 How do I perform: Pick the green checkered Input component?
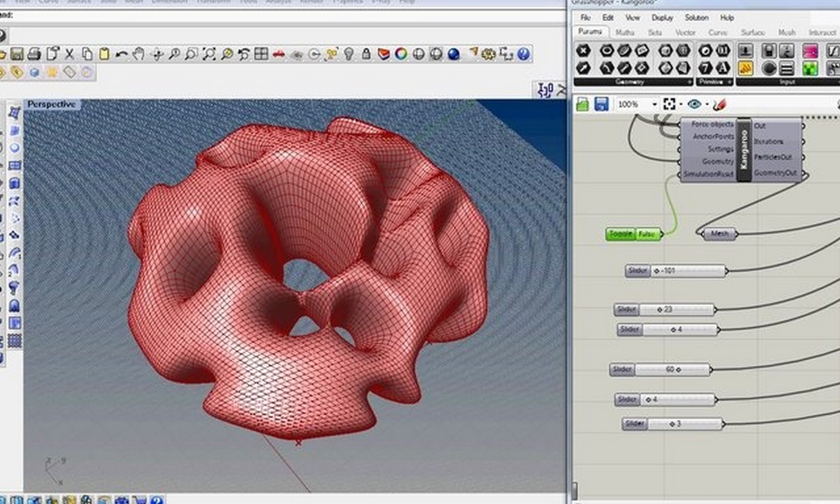tap(810, 68)
